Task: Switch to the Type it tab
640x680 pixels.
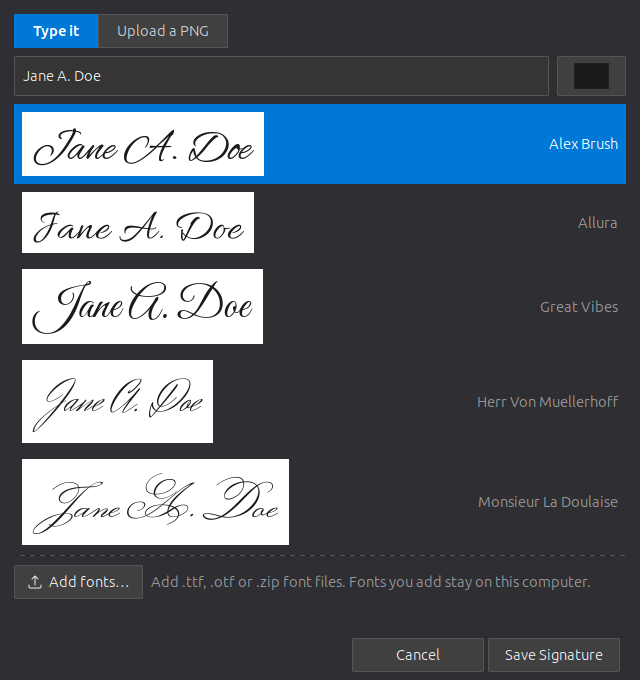Action: coord(56,31)
